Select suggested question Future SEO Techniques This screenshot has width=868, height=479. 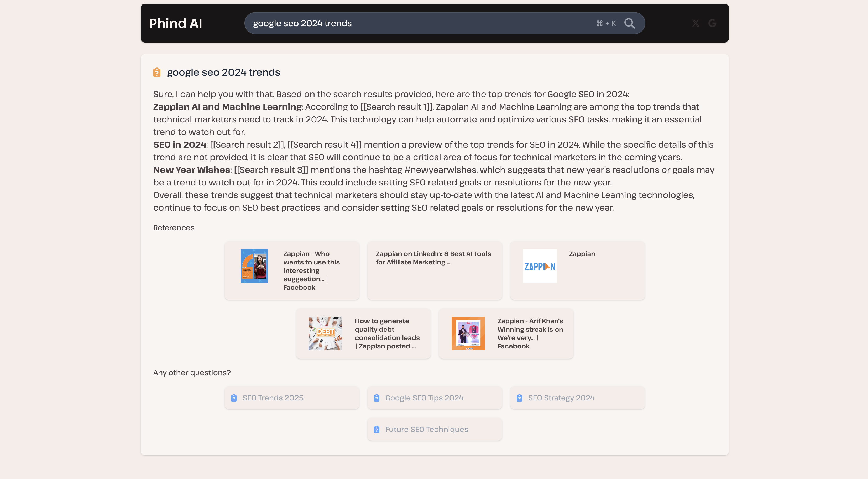427,429
